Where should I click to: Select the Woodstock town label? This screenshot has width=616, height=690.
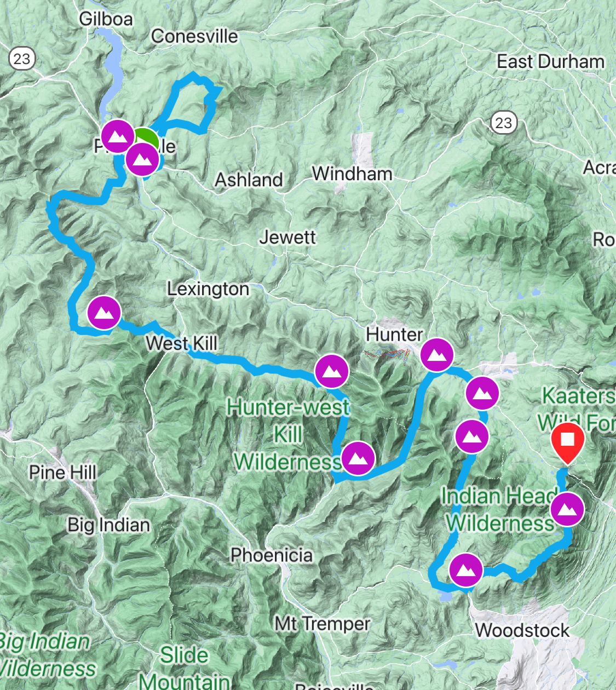point(522,630)
